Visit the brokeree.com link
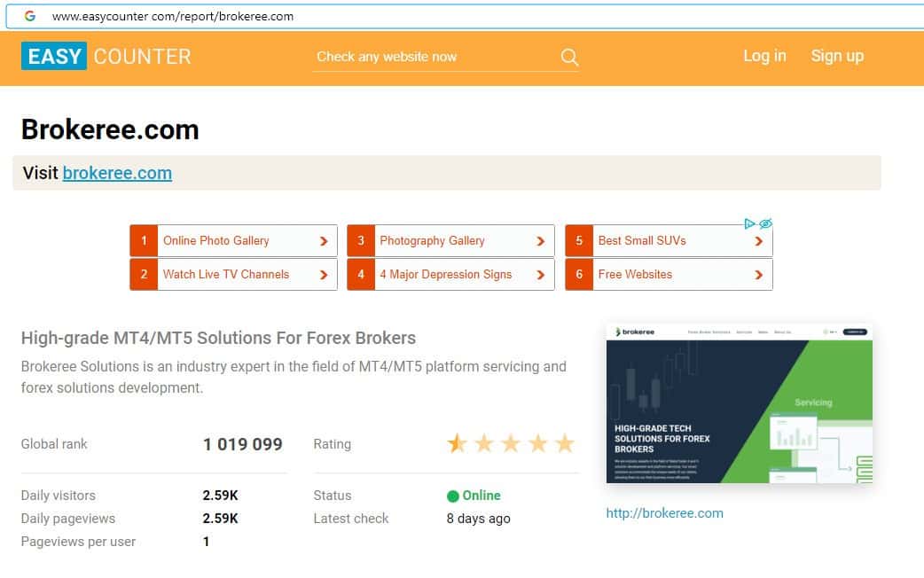The width and height of the screenshot is (924, 578). [117, 173]
